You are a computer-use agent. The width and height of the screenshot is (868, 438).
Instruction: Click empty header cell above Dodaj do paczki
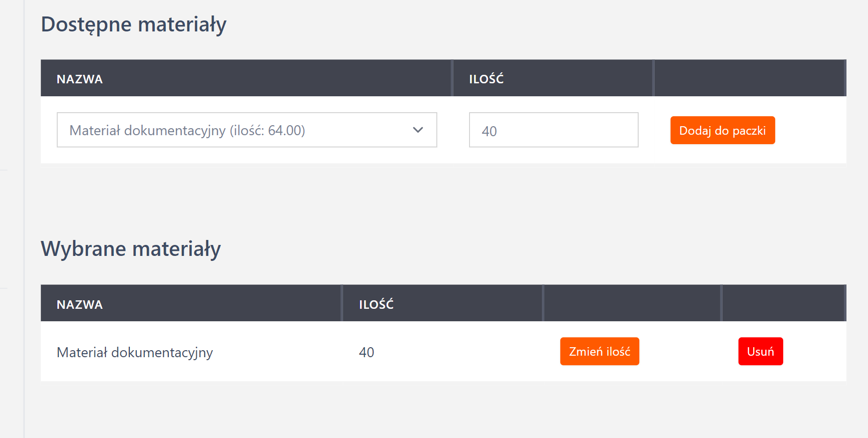749,78
